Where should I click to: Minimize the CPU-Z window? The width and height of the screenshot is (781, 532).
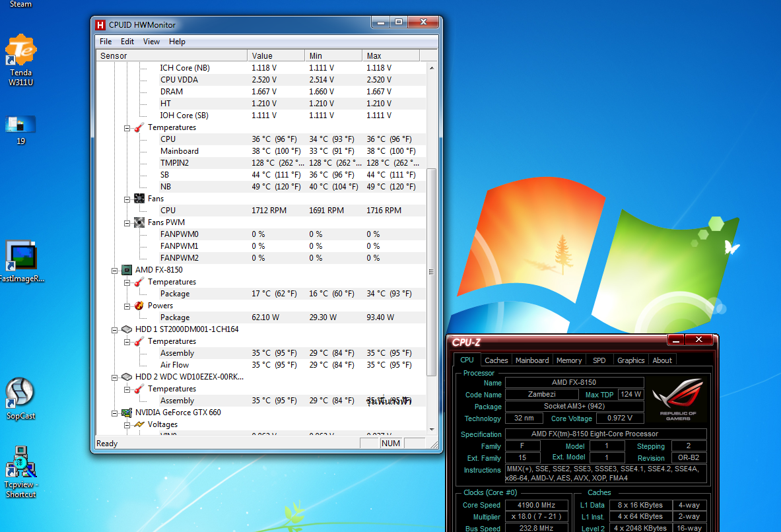coord(676,340)
